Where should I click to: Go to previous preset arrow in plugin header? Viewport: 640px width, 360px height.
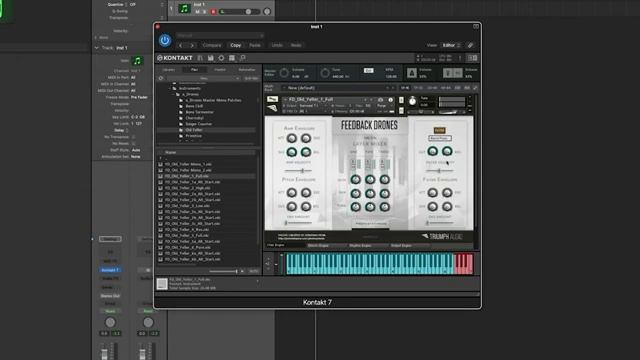tap(181, 45)
